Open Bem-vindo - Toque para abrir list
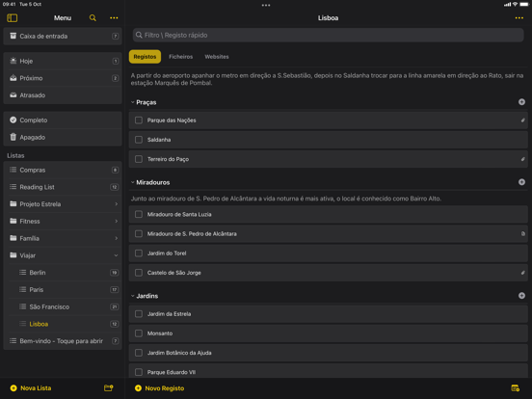This screenshot has width=532, height=399. point(63,340)
